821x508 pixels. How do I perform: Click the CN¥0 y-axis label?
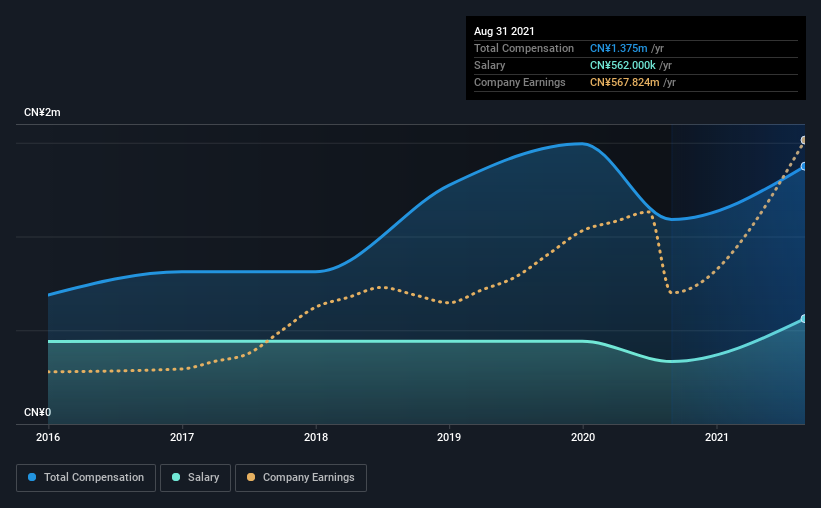pos(38,413)
